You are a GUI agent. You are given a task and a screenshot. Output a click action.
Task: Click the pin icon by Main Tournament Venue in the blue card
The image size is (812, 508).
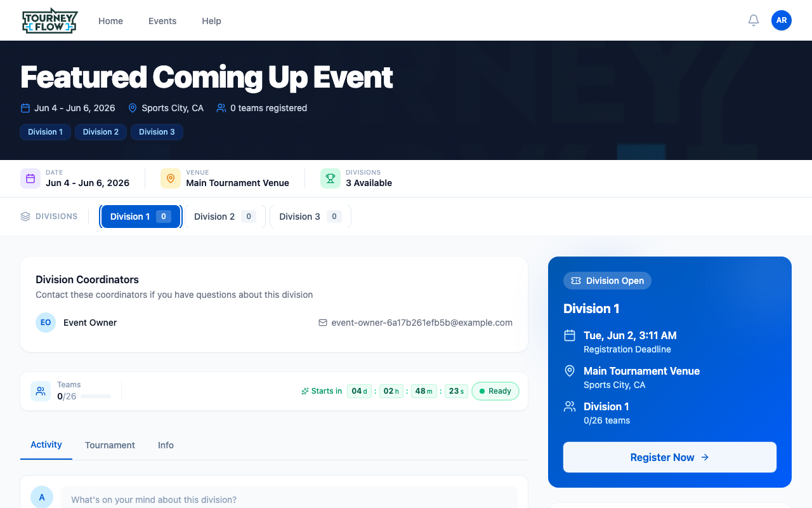tap(570, 371)
